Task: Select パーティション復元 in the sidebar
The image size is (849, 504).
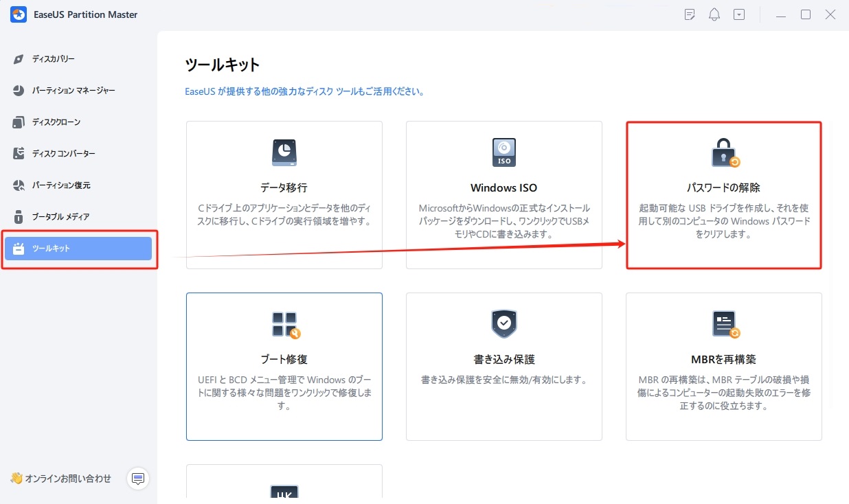Action: pos(76,185)
